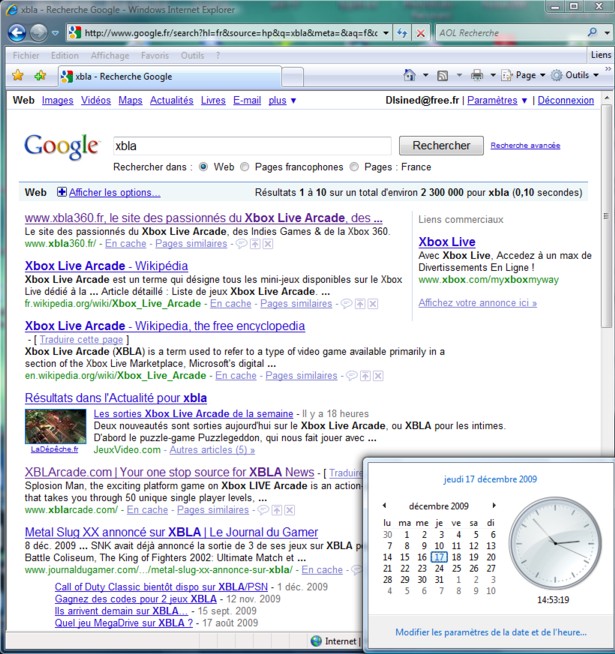This screenshot has height=654, width=615.
Task: Switch to xbla - Recherche Google tab
Action: pyautogui.click(x=169, y=76)
